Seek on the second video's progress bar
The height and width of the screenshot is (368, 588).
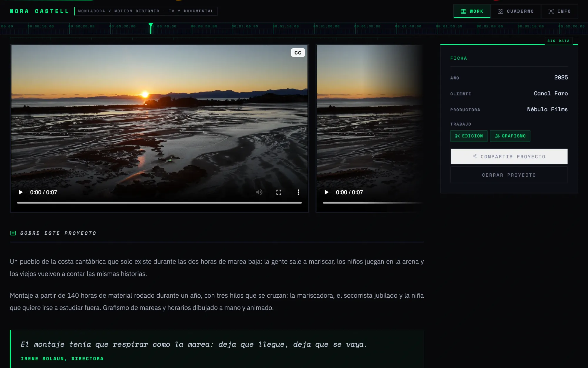click(372, 203)
